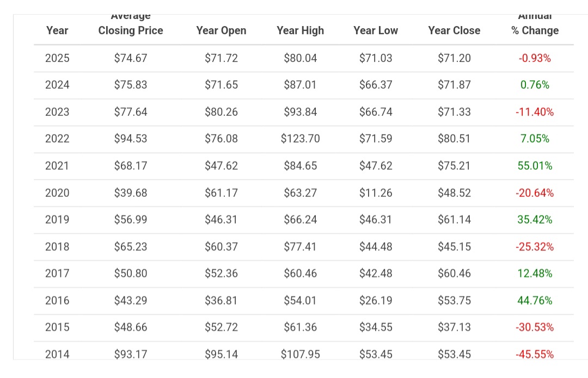Click the -45.55% change for 2014
Screen dimensions: 588x378
point(535,355)
